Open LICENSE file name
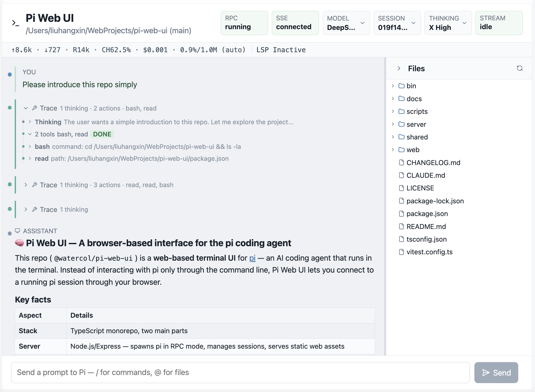The width and height of the screenshot is (535, 392). coord(420,188)
